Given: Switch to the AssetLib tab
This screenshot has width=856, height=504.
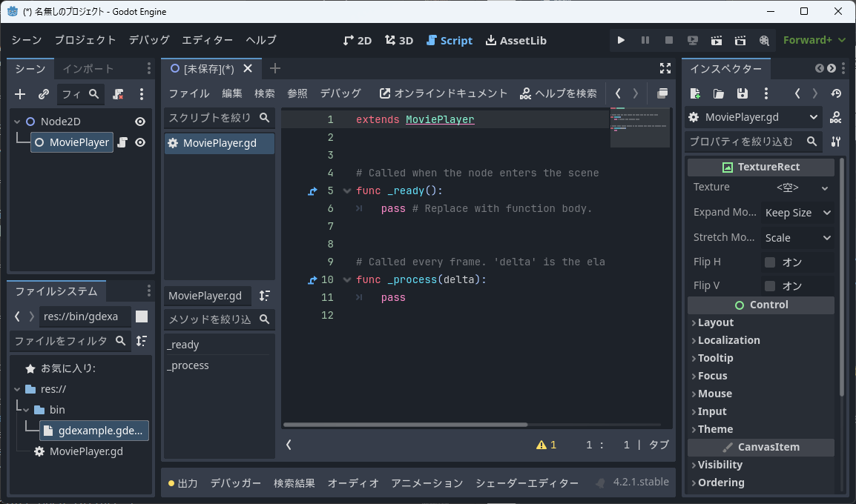Looking at the screenshot, I should tap(516, 40).
